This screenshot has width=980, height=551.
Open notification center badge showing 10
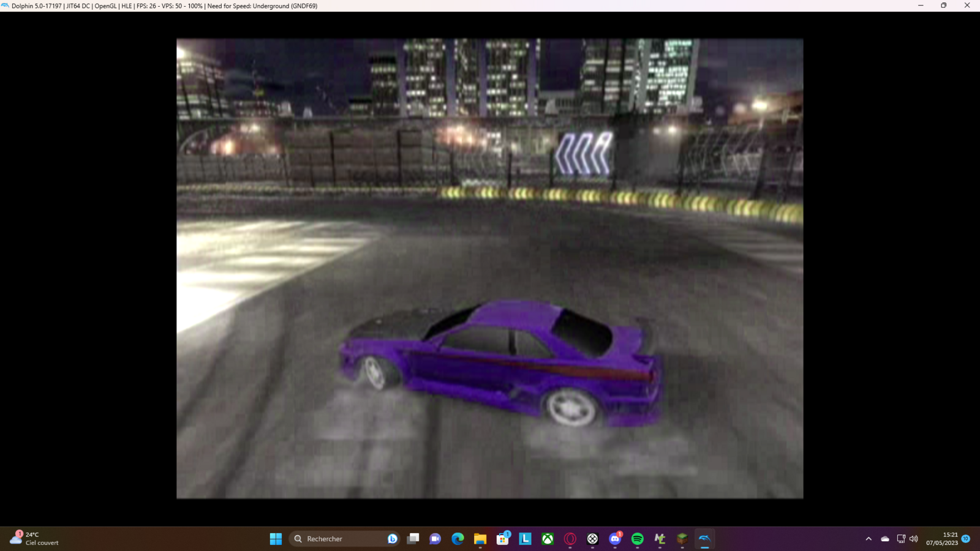coord(966,539)
